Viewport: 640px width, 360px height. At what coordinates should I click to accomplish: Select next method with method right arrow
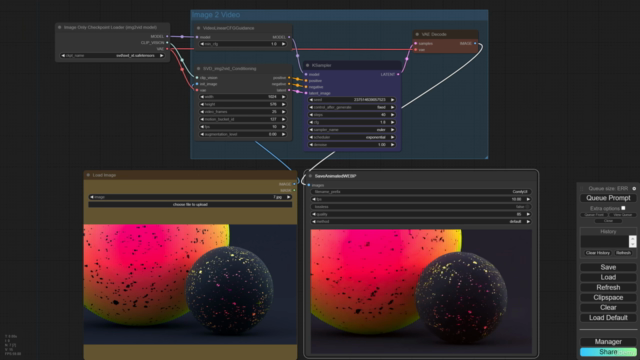point(528,222)
